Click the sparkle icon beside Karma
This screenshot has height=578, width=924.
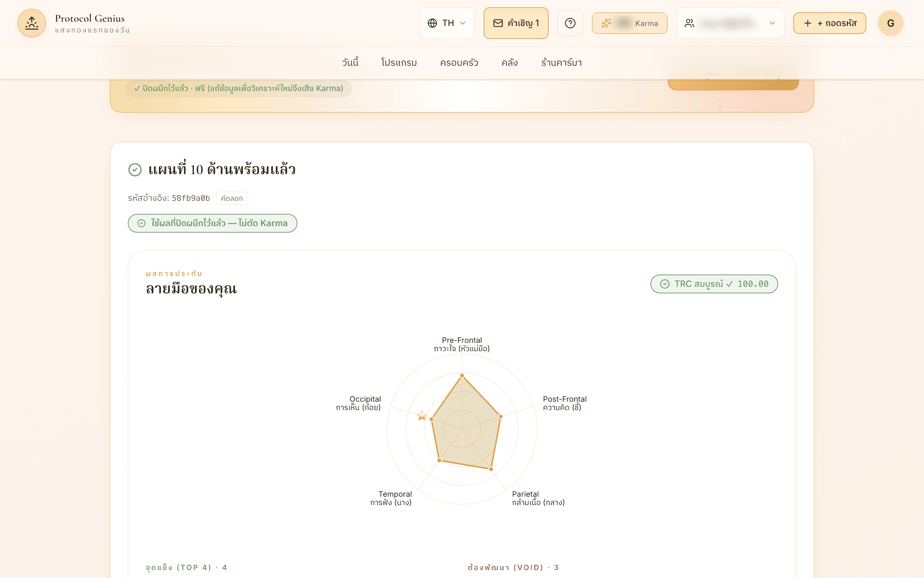tap(606, 23)
